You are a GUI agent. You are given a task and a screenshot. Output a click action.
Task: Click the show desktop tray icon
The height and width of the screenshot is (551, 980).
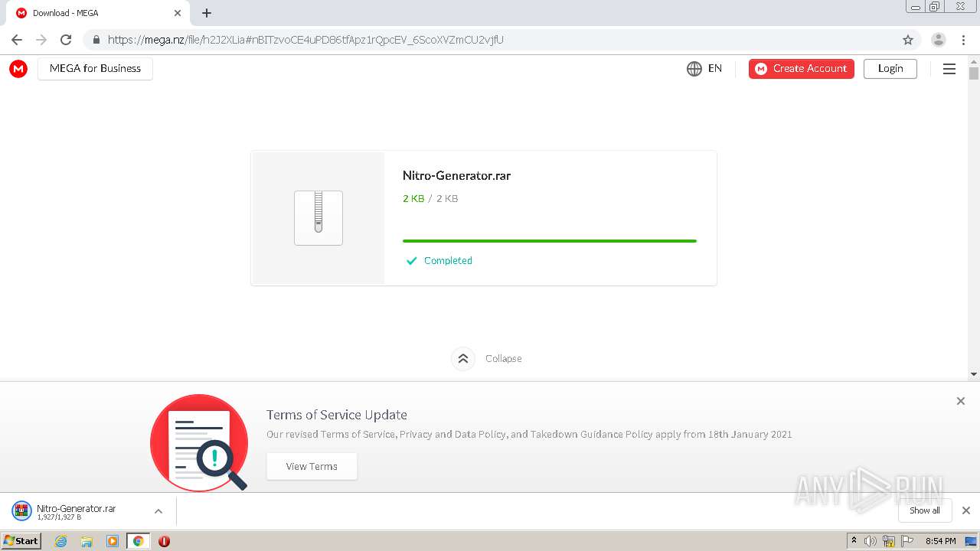pos(972,541)
